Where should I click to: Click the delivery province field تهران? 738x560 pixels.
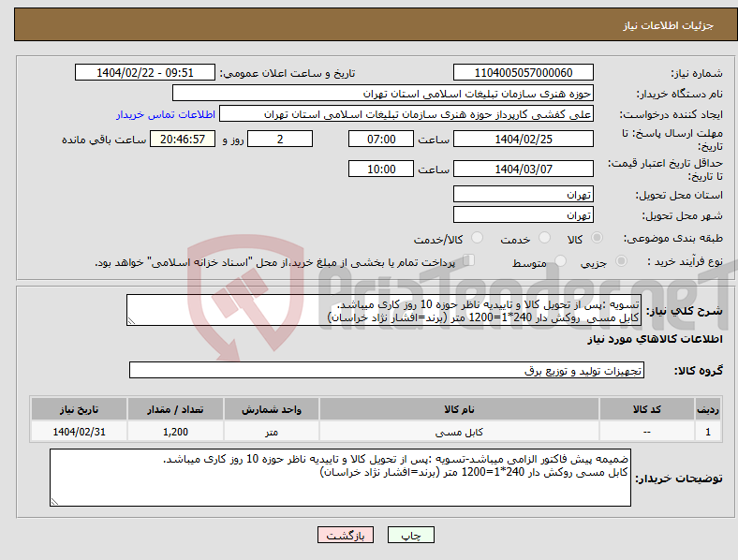[524, 195]
